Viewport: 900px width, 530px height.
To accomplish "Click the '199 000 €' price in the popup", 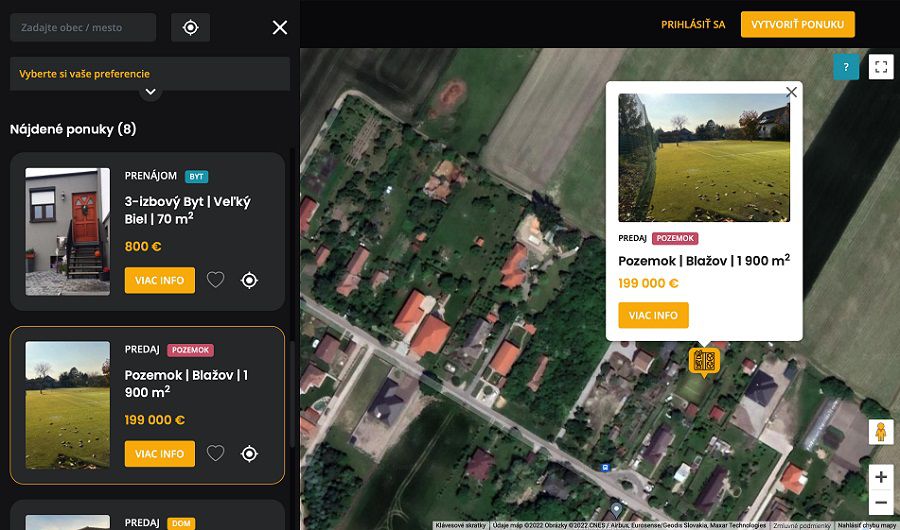I will coord(648,283).
